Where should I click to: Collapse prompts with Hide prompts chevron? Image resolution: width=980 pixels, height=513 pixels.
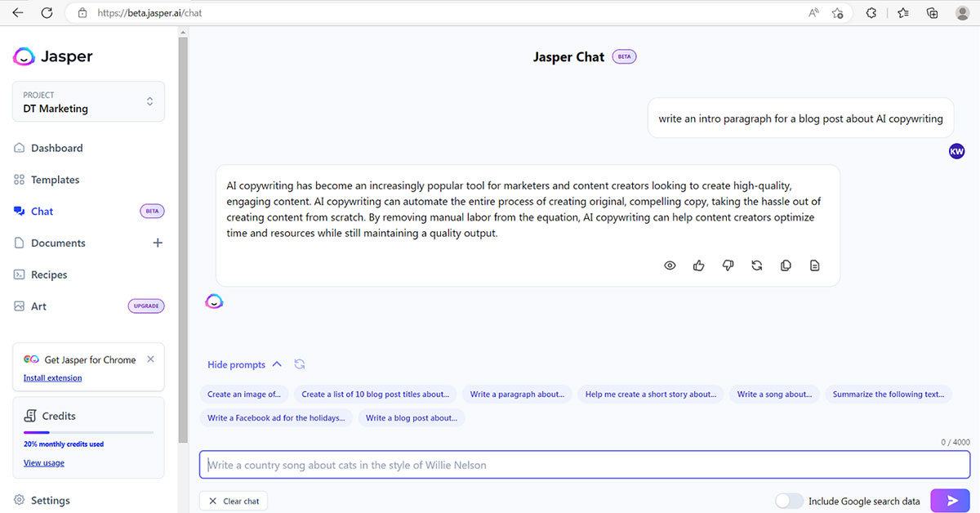[x=277, y=364]
